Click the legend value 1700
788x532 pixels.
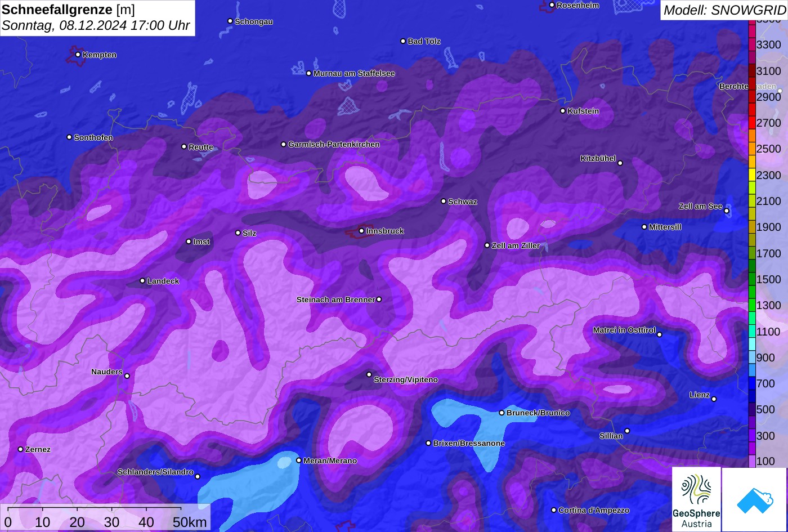tap(769, 253)
